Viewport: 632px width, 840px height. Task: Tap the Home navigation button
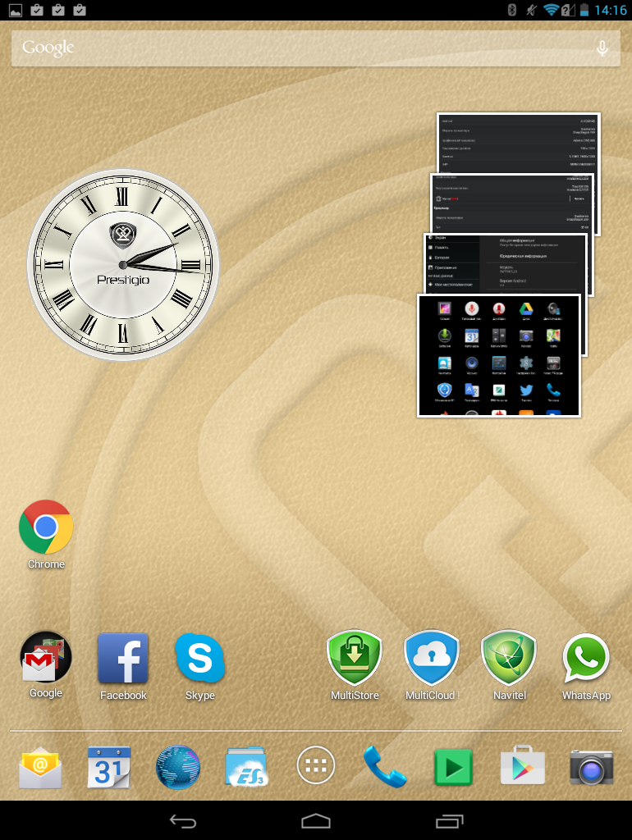pos(316,820)
